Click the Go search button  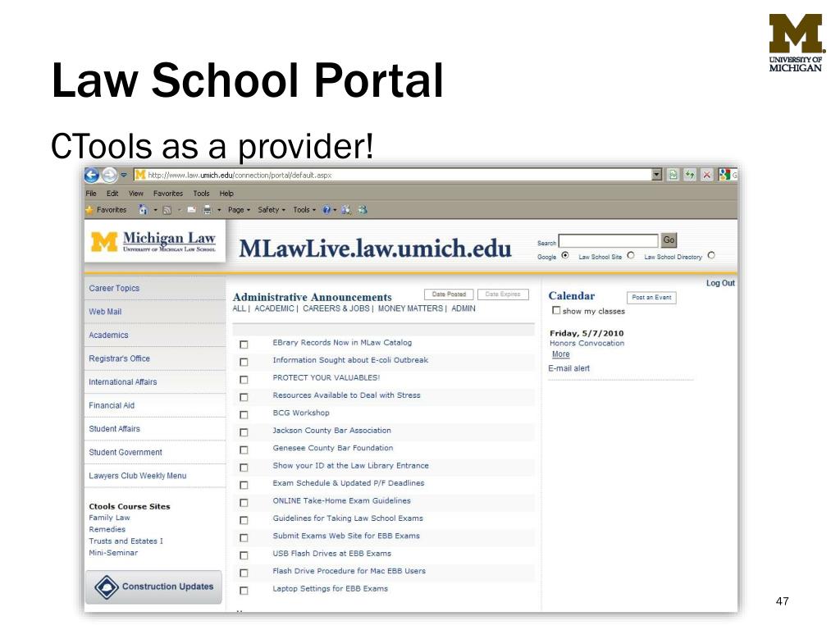[669, 240]
